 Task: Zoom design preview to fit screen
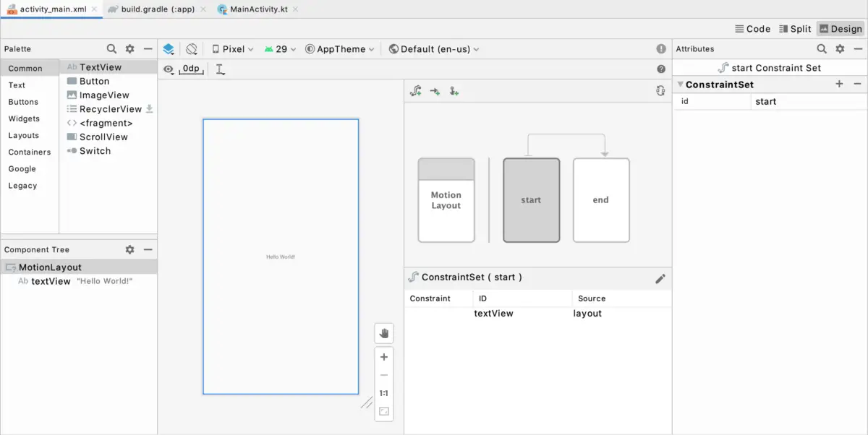(x=383, y=411)
